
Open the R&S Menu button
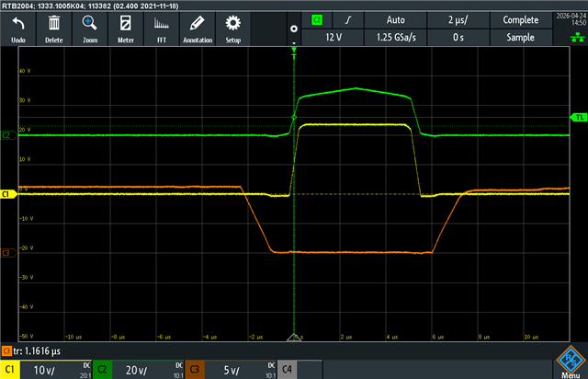[571, 362]
